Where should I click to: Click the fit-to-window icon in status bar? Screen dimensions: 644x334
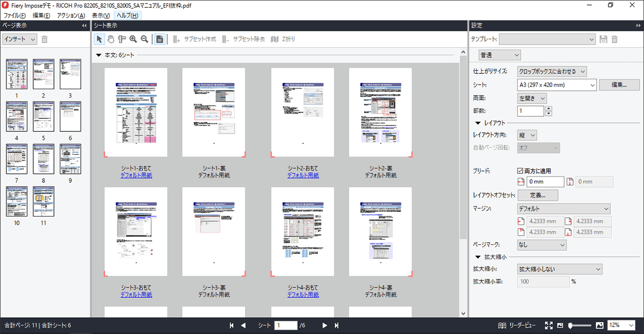click(x=548, y=326)
